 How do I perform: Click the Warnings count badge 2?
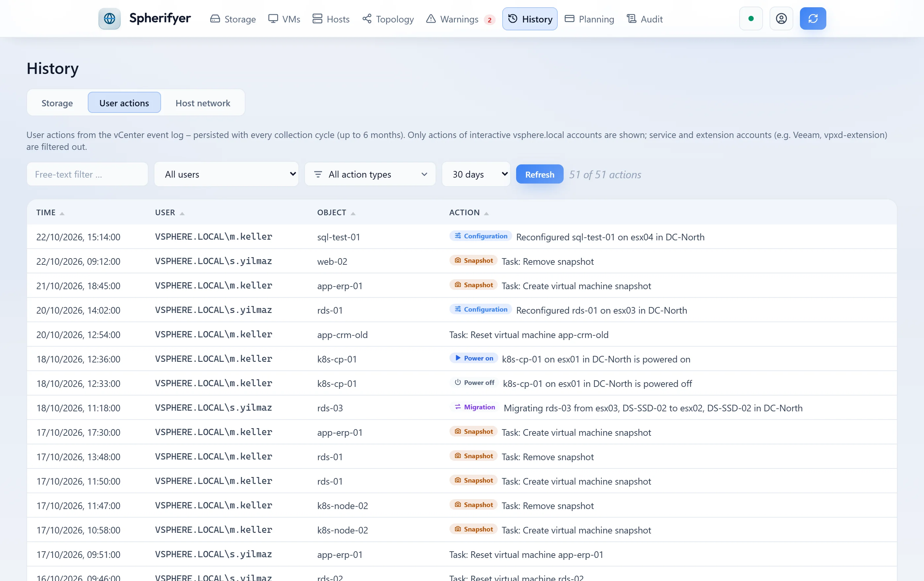(489, 19)
